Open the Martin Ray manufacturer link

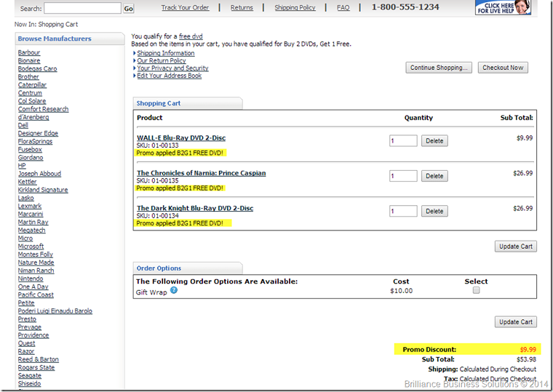33,222
